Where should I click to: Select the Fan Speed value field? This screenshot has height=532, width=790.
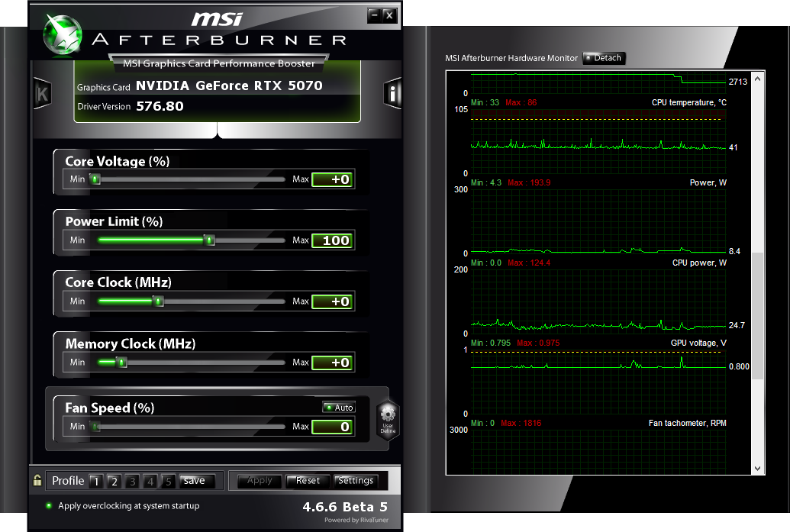[333, 427]
